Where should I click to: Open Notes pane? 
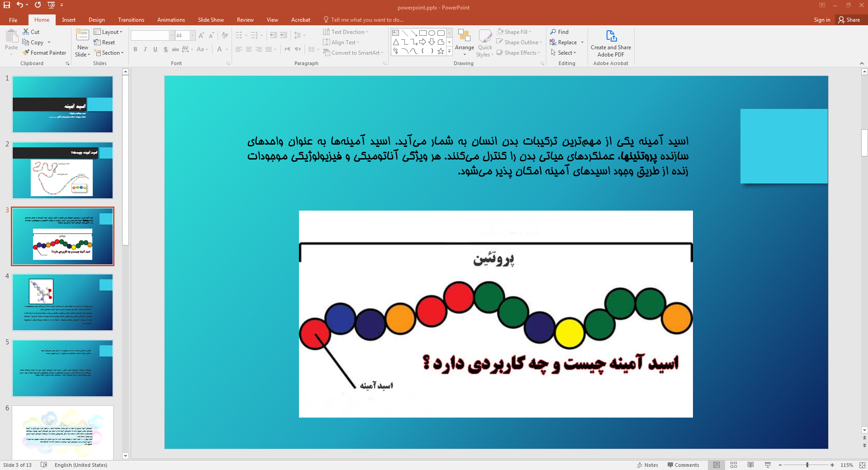(647, 465)
